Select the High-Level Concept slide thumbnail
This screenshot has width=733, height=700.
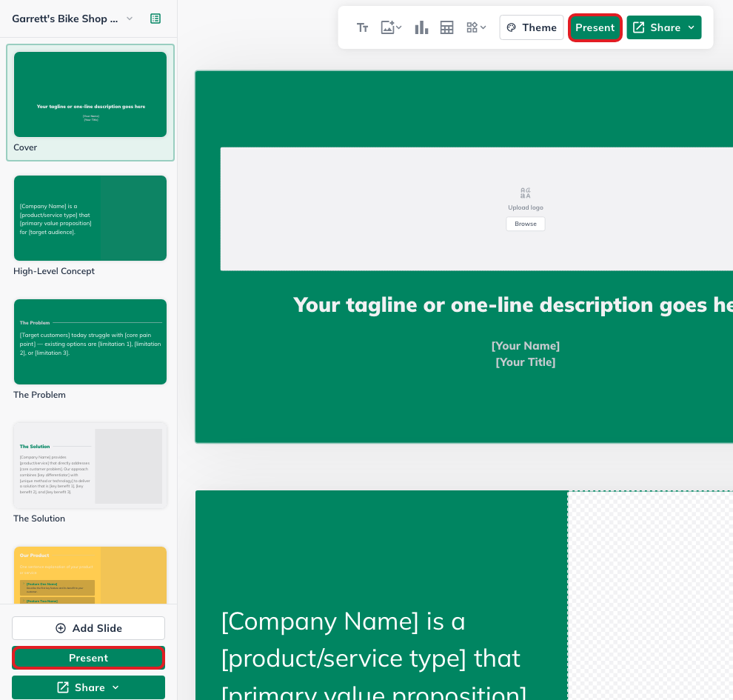90,218
